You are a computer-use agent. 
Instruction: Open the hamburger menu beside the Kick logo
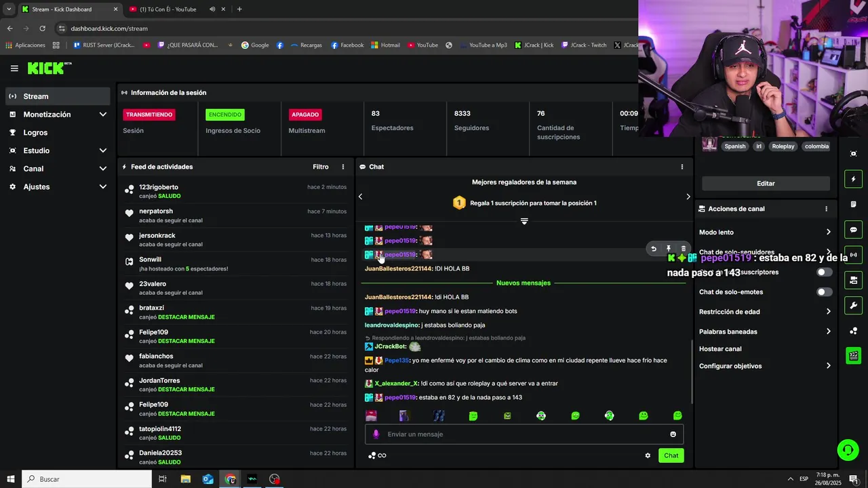14,68
